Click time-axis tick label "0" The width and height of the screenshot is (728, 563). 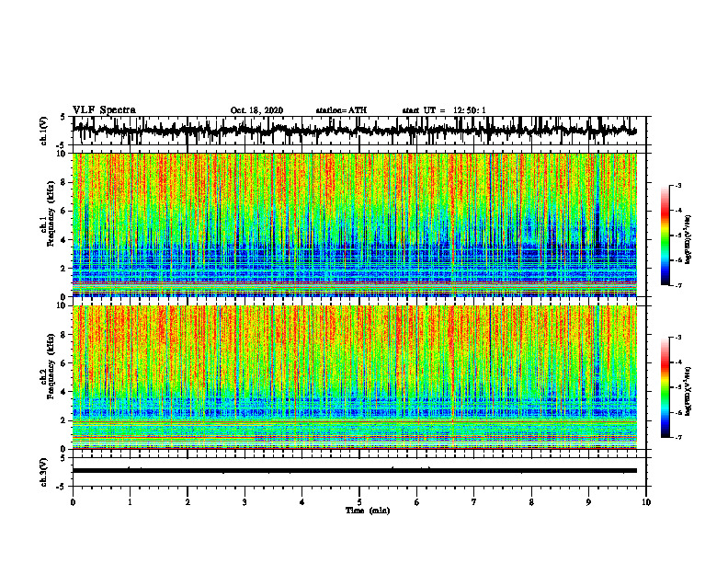[73, 502]
